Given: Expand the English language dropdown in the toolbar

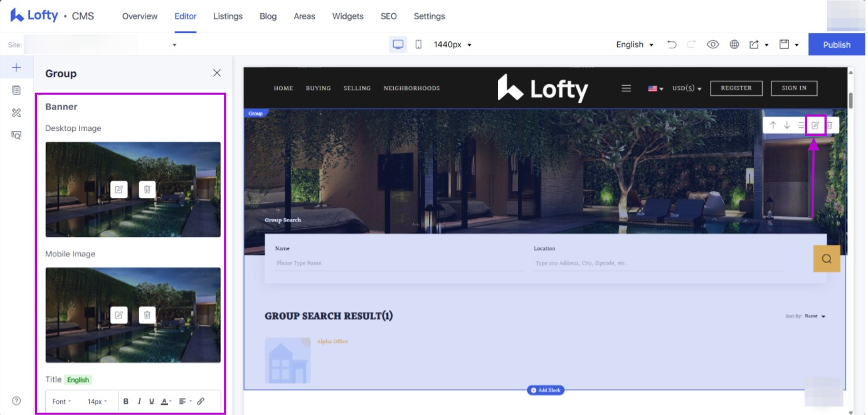Looking at the screenshot, I should 635,45.
